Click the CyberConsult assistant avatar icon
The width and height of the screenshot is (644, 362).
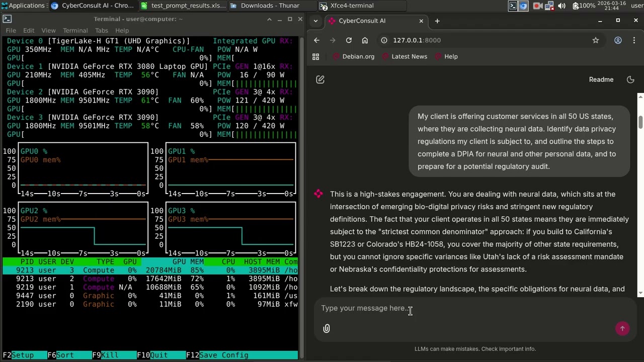318,194
